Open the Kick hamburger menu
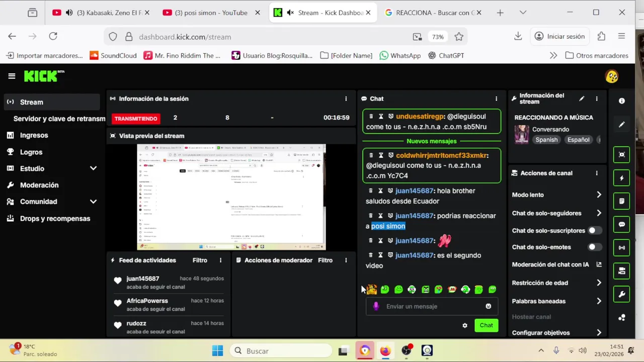This screenshot has width=644, height=362. point(12,76)
